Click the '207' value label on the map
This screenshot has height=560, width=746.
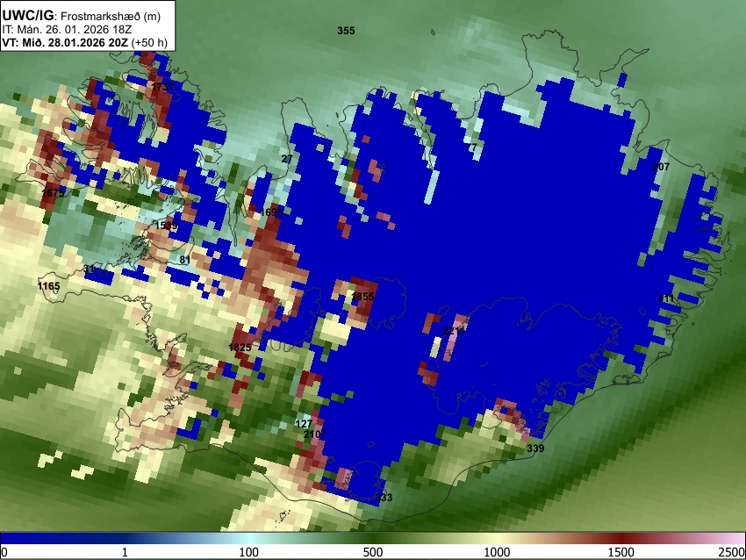click(661, 167)
